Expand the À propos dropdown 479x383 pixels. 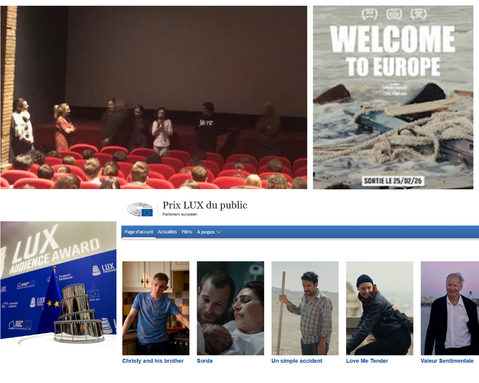tap(209, 232)
